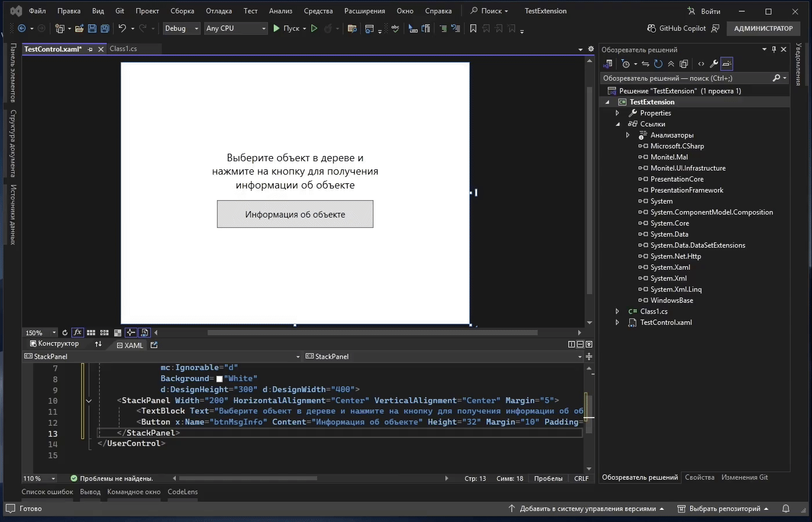Image resolution: width=812 pixels, height=522 pixels.
Task: Click the Информация об объекте design button
Action: pos(295,214)
